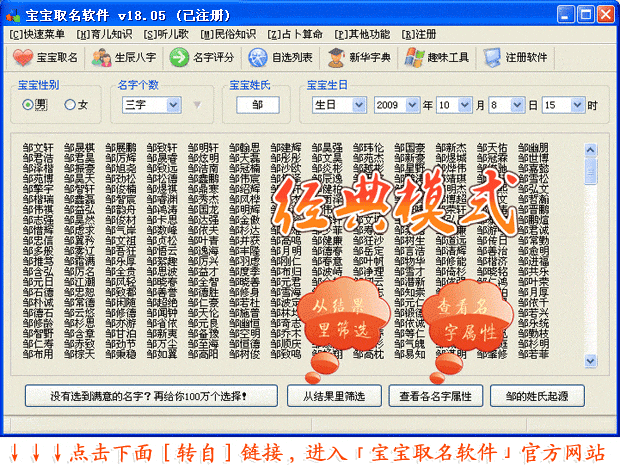Expand the hour 15 dropdown

point(577,105)
